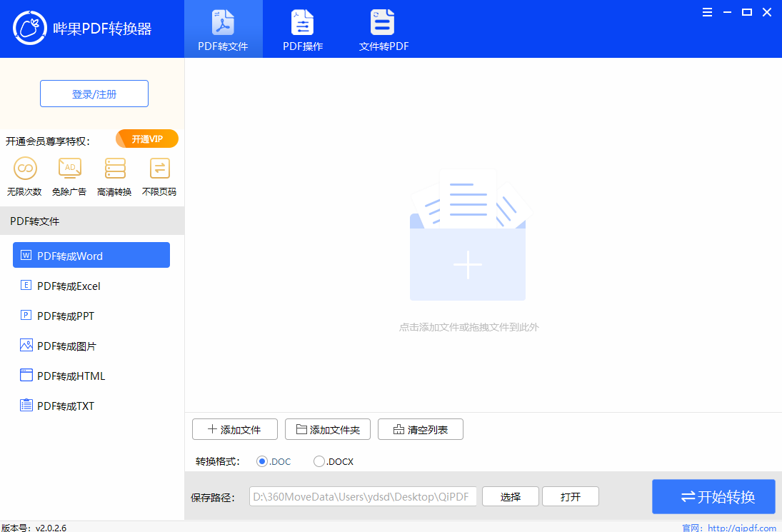Select PDF转成Word in the sidebar
The image size is (782, 532).
tap(91, 255)
